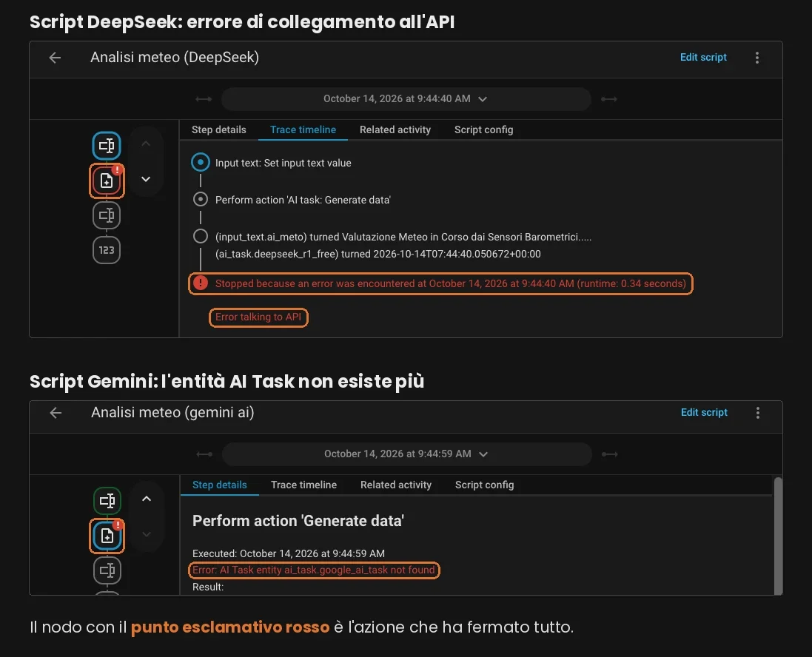Step to previous node in Gemini trace
The image size is (812, 657).
(147, 499)
